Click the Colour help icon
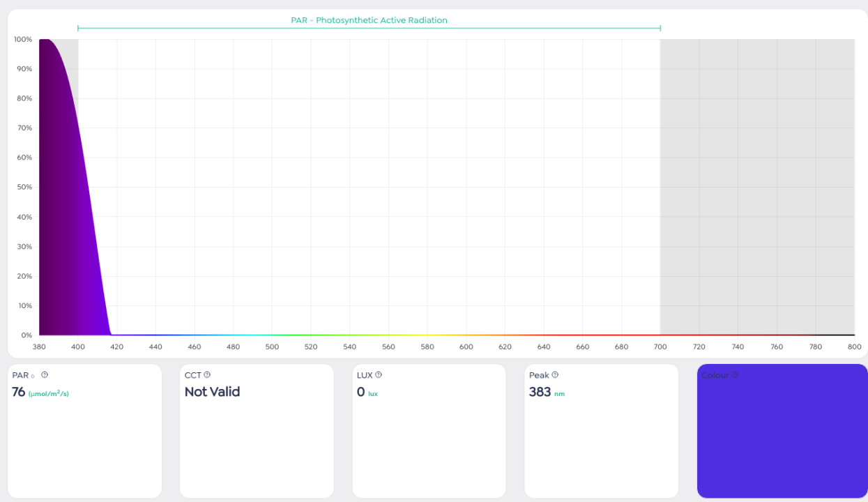This screenshot has height=502, width=868. click(x=735, y=375)
